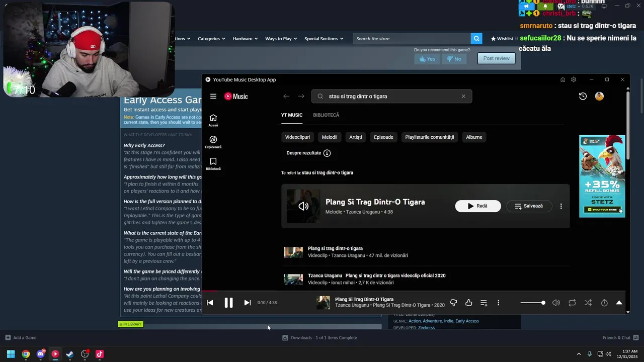Play top result thumbnail Plang Si Trag
Image resolution: width=644 pixels, height=362 pixels.
coord(303,206)
